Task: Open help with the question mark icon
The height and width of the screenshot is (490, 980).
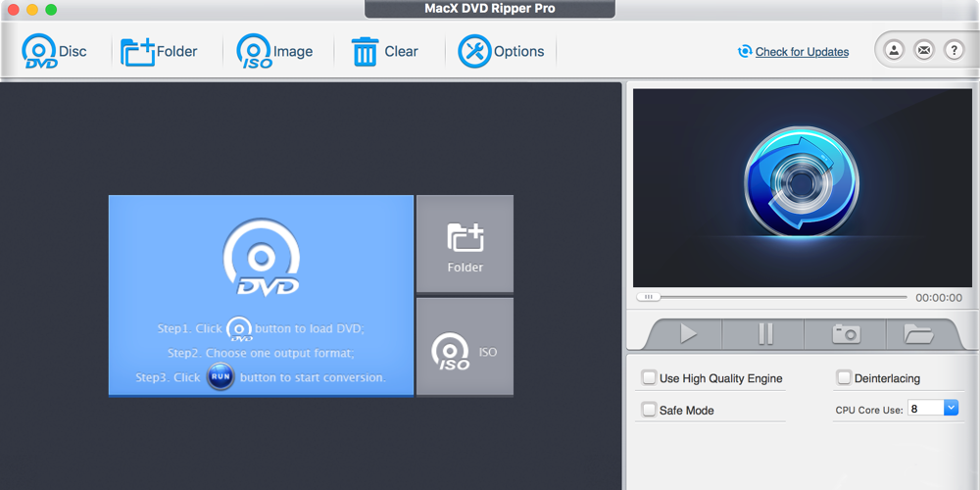Action: coord(953,50)
